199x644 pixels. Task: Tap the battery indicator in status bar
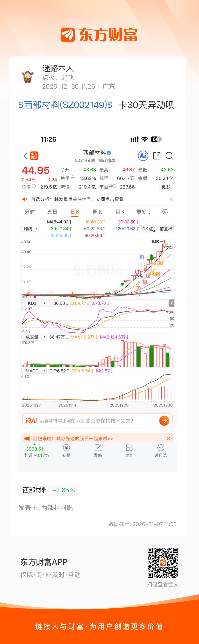click(x=156, y=139)
